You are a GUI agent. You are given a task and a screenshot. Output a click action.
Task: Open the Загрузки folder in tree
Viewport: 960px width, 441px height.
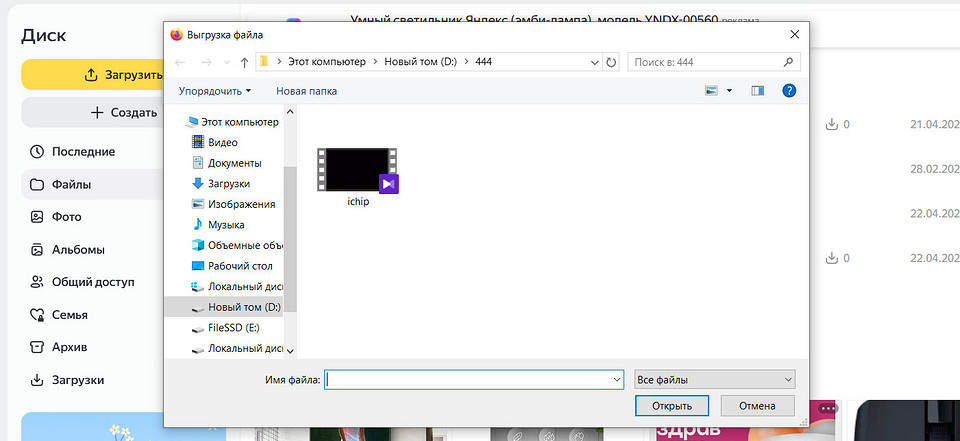(228, 184)
